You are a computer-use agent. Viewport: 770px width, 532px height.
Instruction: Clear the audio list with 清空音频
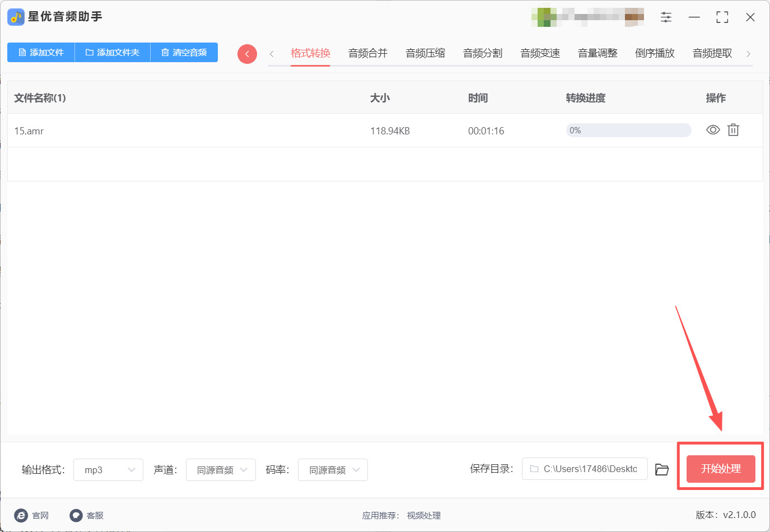[184, 52]
